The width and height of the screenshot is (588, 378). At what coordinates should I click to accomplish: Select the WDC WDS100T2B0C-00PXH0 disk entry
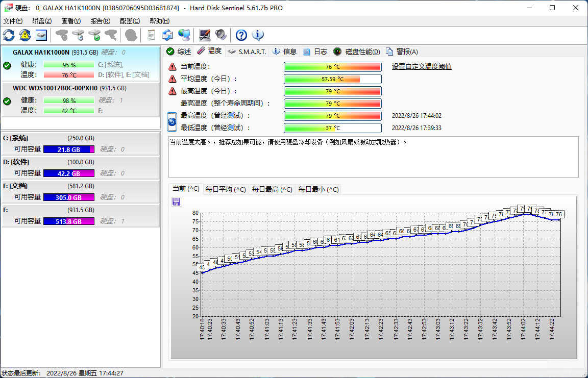[80, 99]
